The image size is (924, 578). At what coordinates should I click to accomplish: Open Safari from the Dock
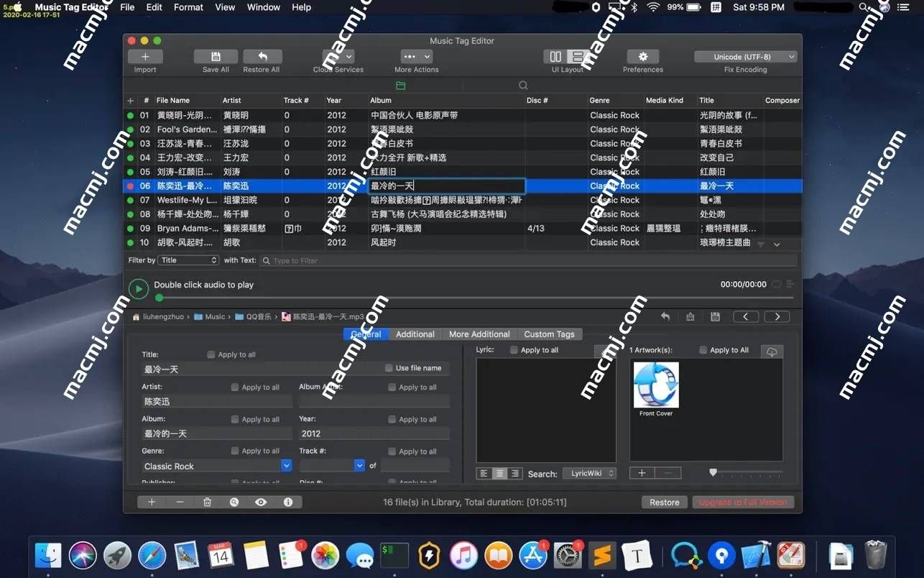[152, 556]
